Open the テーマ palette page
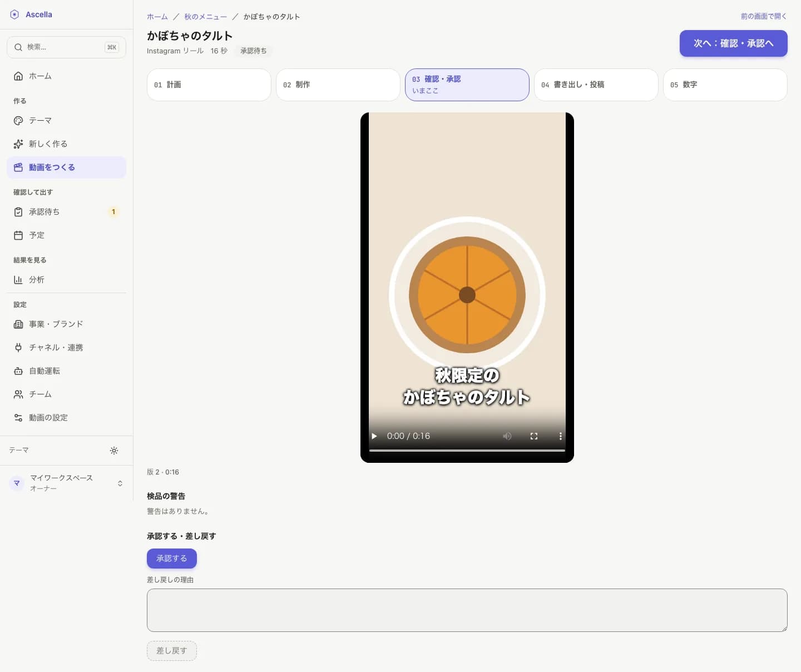801x672 pixels. coord(66,121)
